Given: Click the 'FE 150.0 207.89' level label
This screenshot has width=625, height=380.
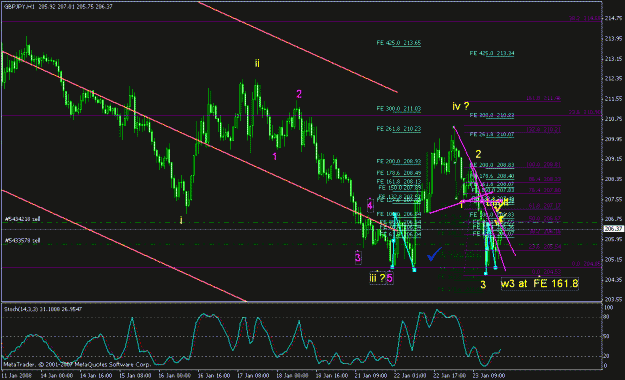Looking at the screenshot, I should (x=400, y=187).
